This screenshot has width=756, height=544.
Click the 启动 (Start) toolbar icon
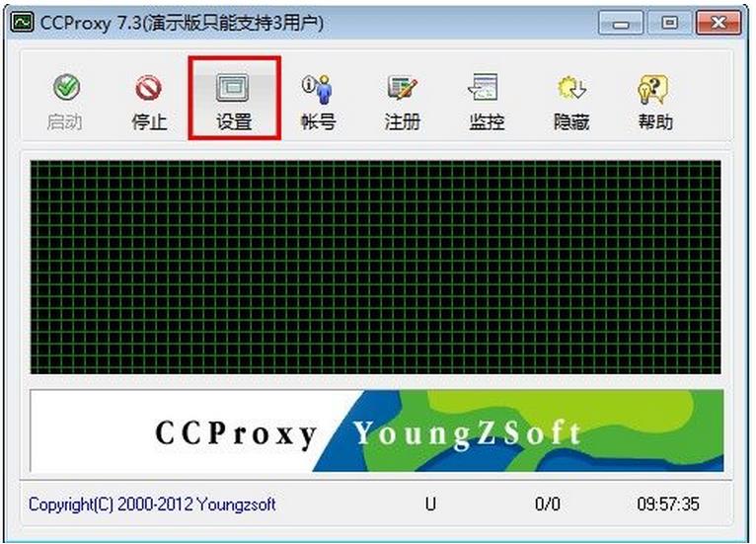[x=65, y=102]
